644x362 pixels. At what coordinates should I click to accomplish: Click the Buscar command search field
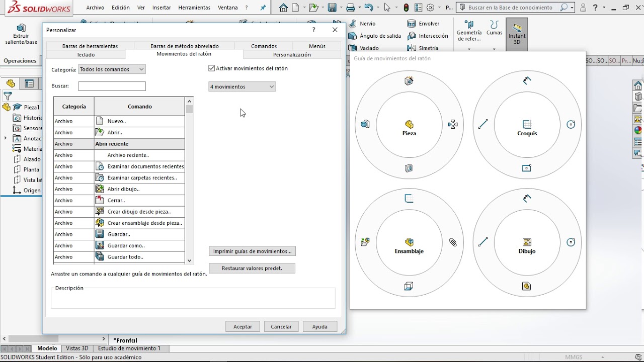click(x=112, y=86)
